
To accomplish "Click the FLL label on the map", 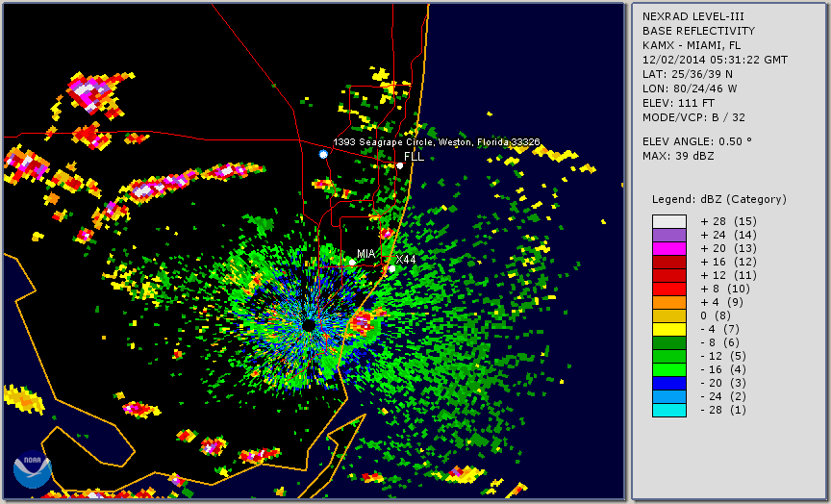I will (414, 157).
